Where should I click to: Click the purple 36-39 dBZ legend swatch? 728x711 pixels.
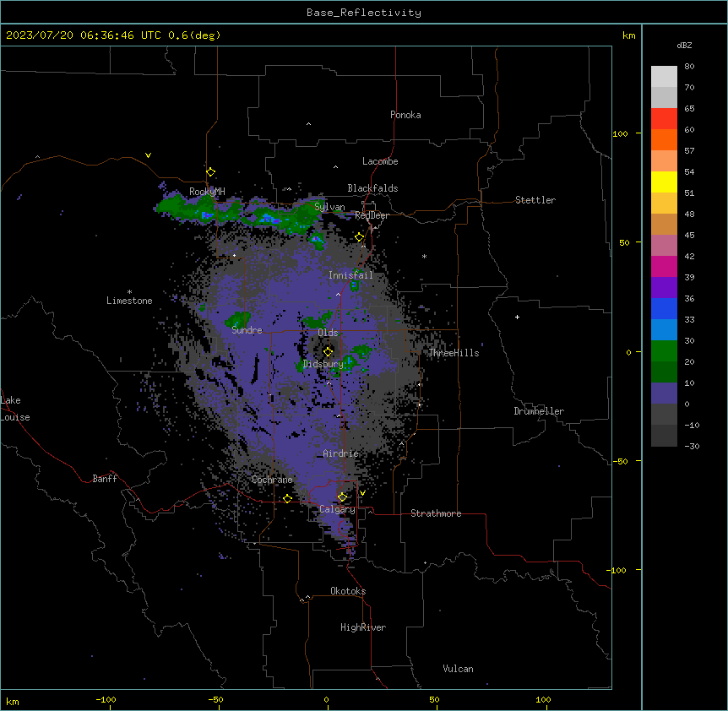point(664,288)
